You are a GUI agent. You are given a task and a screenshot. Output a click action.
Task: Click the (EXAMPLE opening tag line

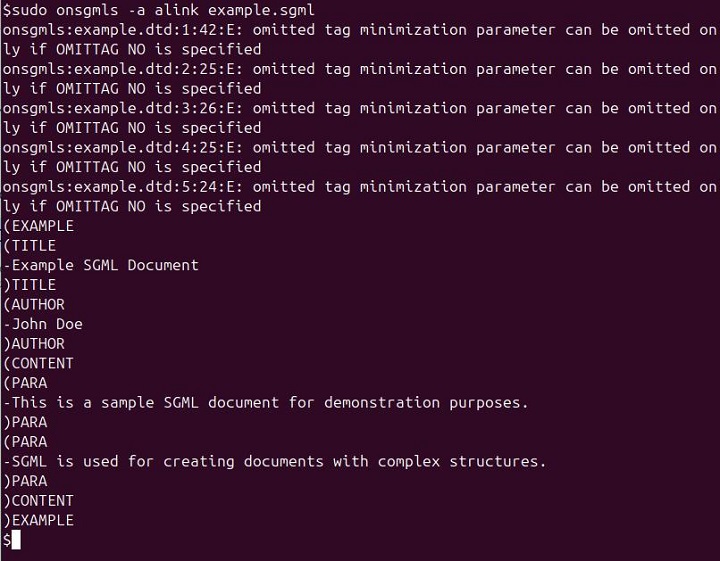pyautogui.click(x=39, y=226)
